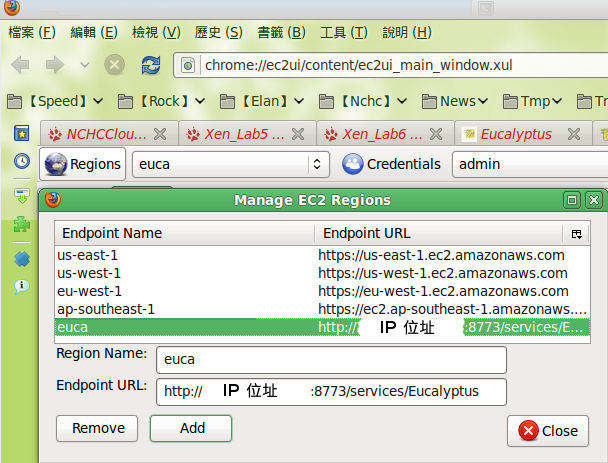Click the Endpoint URL input field
The width and height of the screenshot is (608, 463).
(332, 392)
